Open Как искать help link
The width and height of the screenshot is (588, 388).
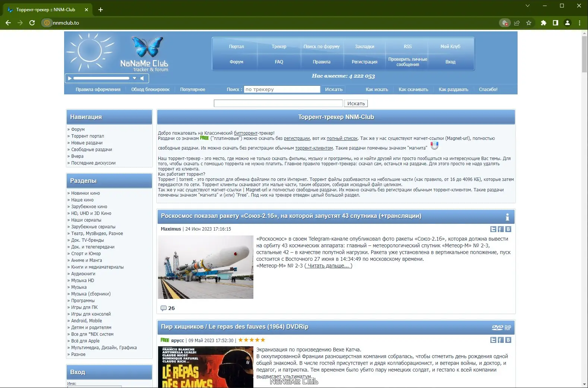pos(377,90)
